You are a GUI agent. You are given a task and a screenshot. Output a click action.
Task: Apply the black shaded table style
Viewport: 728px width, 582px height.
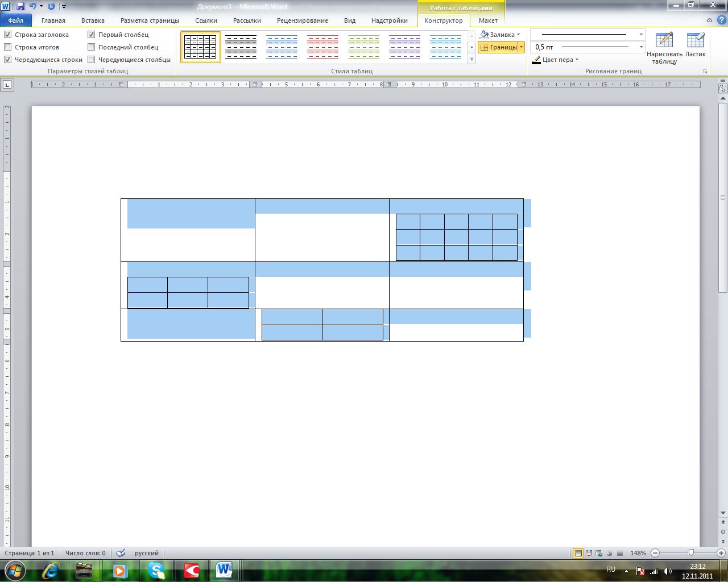[241, 47]
